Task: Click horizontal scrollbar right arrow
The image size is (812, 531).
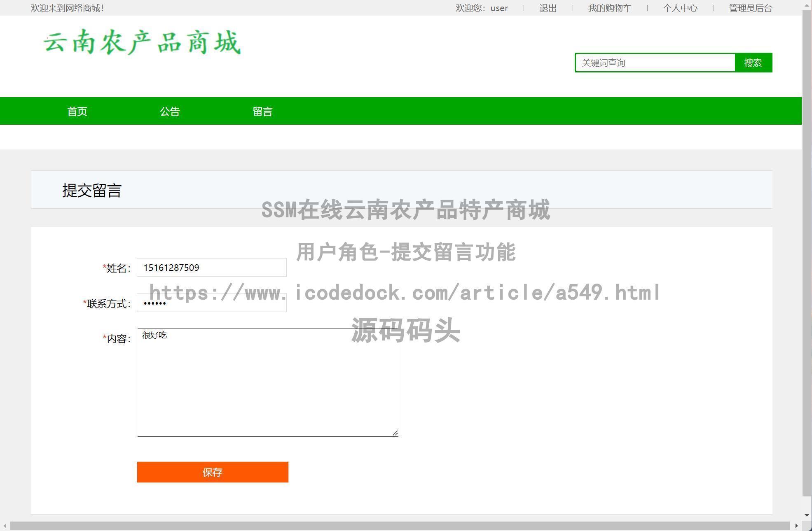Action: pos(796,526)
